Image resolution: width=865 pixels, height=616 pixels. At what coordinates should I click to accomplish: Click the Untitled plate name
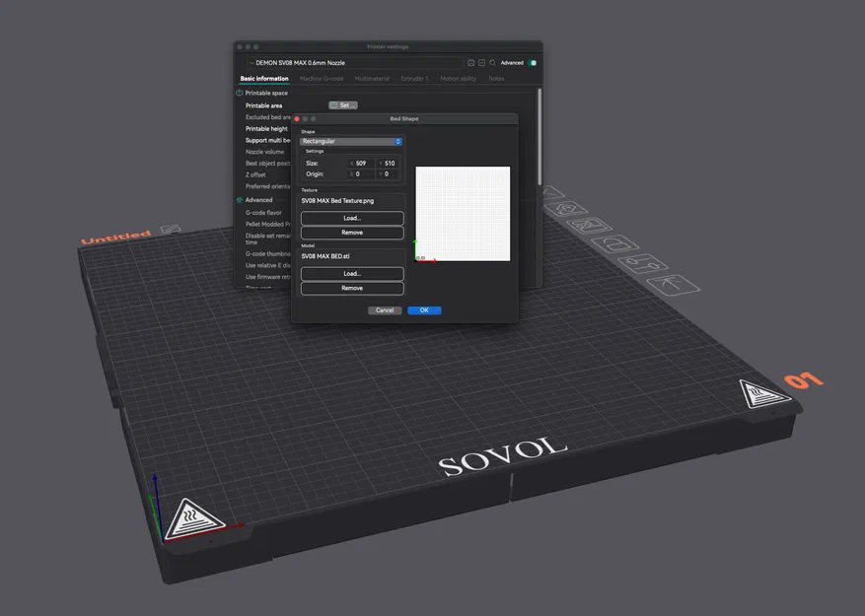click(x=115, y=238)
